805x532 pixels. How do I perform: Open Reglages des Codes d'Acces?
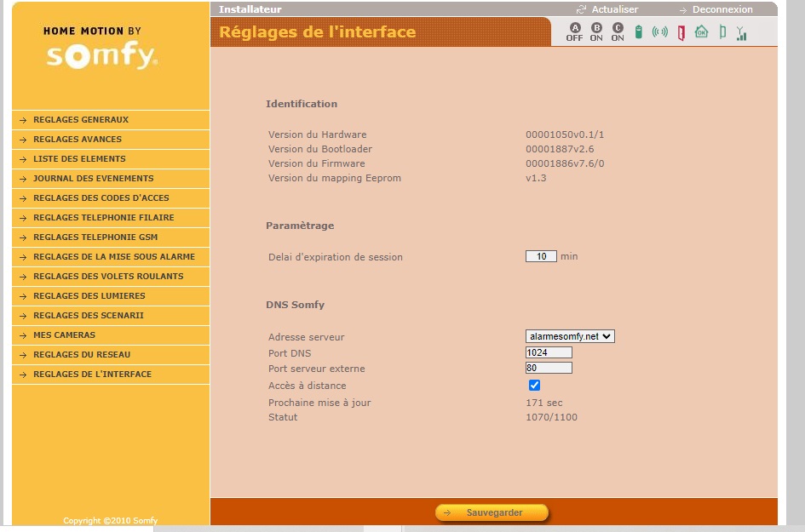[111, 197]
